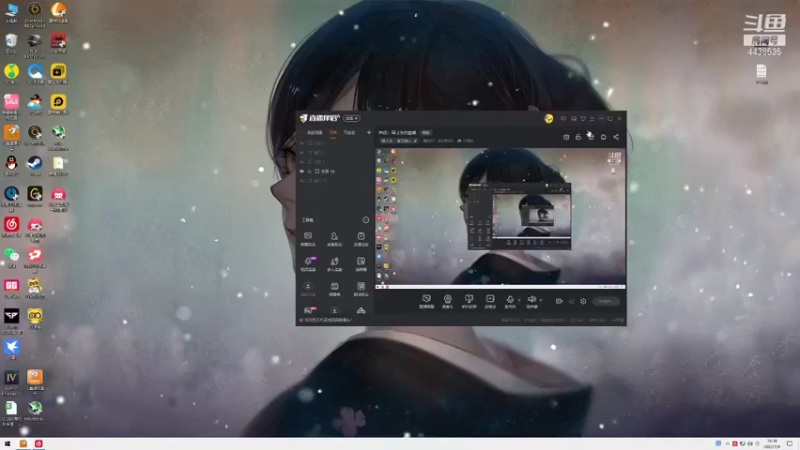The height and width of the screenshot is (450, 800).
Task: Open the text document at the desktop's top right
Action: pos(761,74)
